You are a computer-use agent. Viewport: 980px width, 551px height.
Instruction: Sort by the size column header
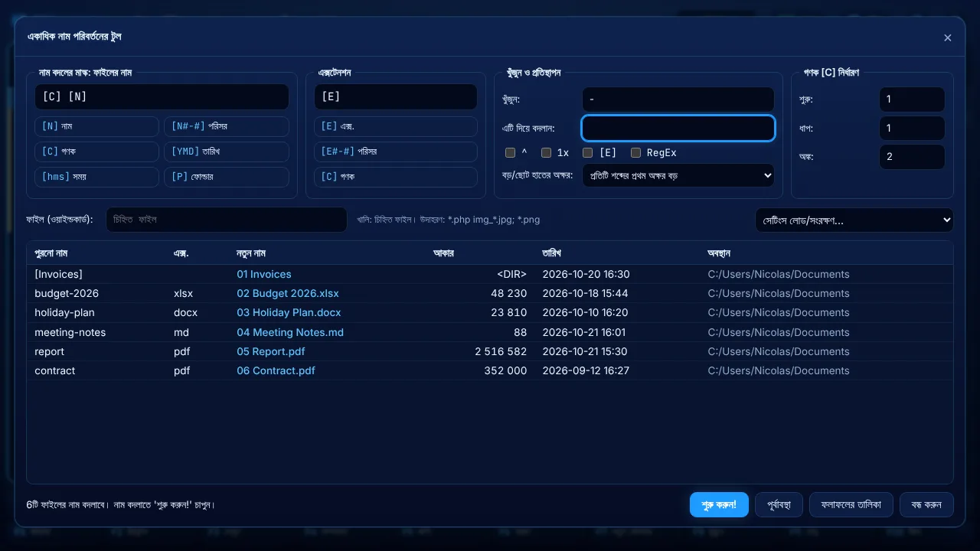444,253
